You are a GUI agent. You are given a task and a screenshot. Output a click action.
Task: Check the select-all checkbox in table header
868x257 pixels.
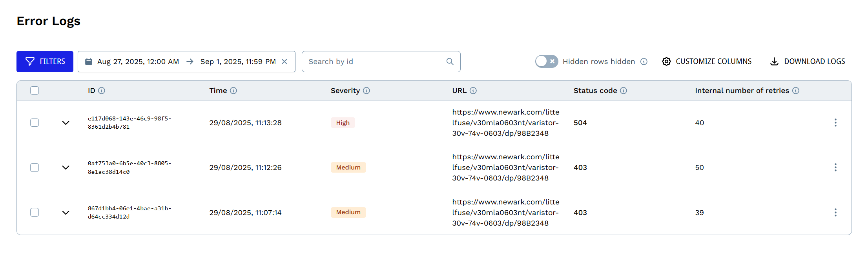35,91
